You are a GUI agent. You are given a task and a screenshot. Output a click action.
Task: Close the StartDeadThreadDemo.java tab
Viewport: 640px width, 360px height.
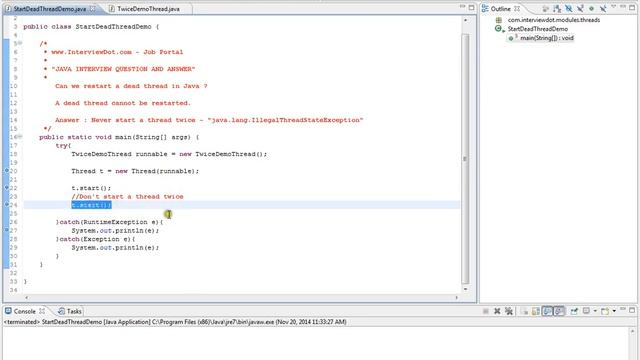tap(93, 8)
